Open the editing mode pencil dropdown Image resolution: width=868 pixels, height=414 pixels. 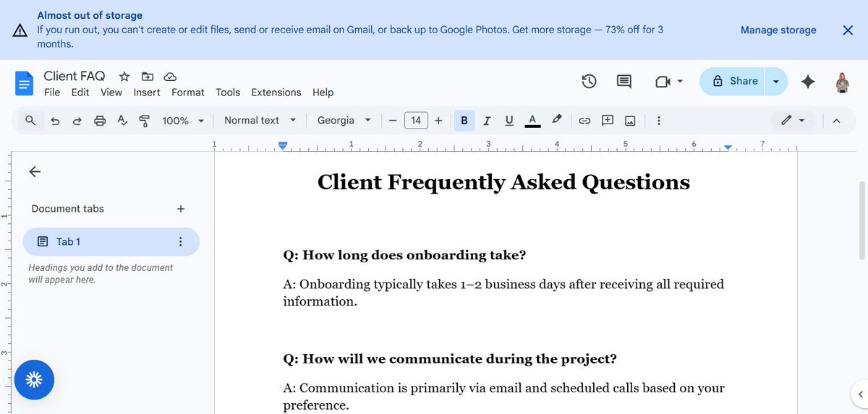point(793,121)
